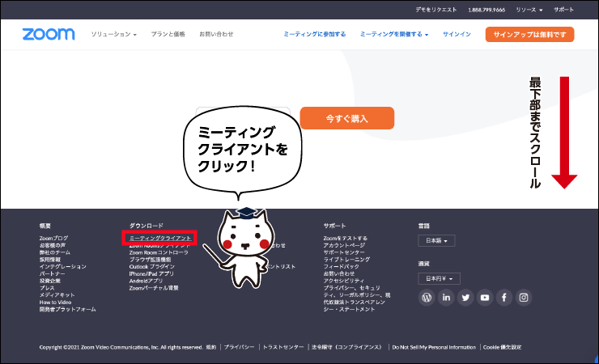Screen dimensions: 599x364
Task: Open the パートナー footer link
Action: point(52,273)
